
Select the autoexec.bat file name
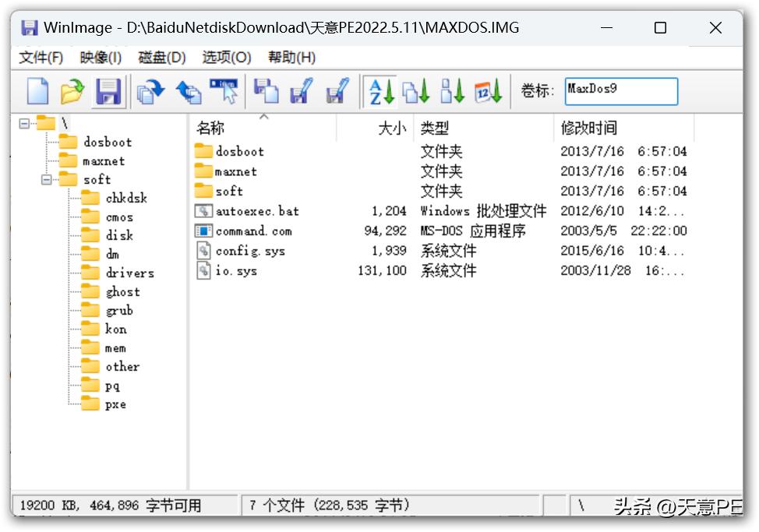tap(257, 211)
